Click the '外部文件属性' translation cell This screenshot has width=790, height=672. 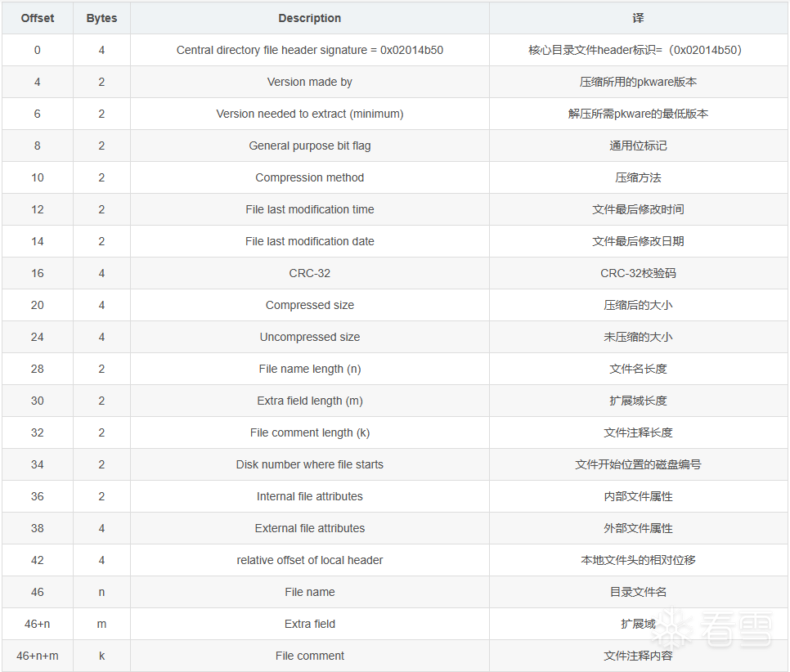click(638, 528)
